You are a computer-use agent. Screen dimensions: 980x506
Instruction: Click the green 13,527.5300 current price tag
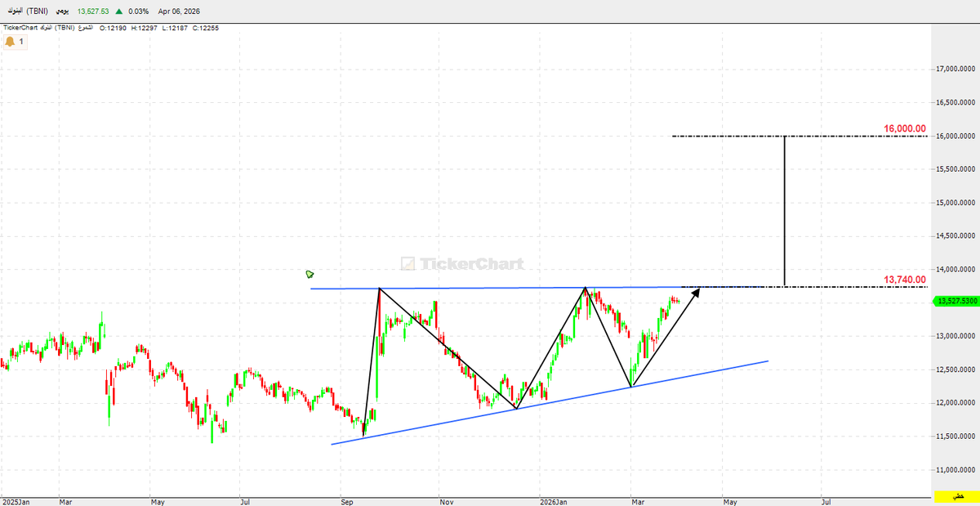click(x=955, y=302)
